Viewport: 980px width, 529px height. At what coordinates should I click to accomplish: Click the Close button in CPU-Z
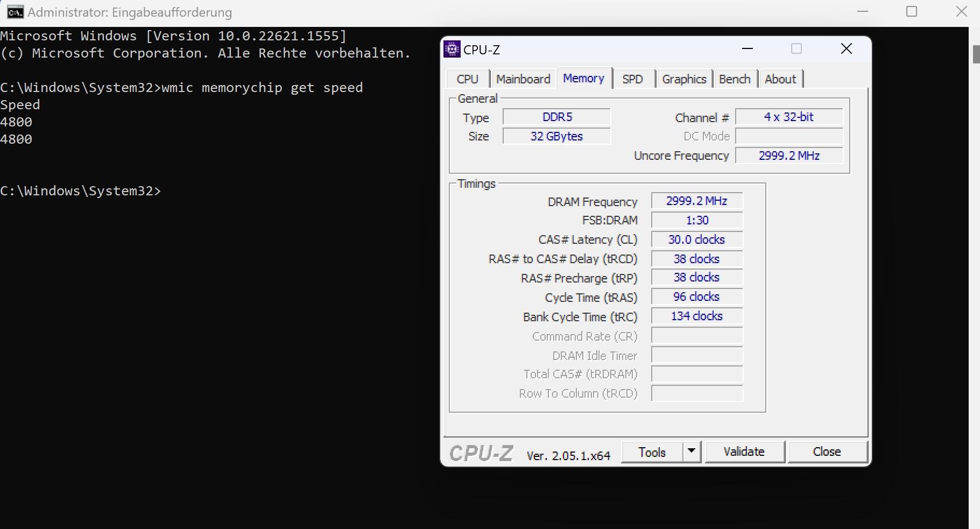point(827,452)
